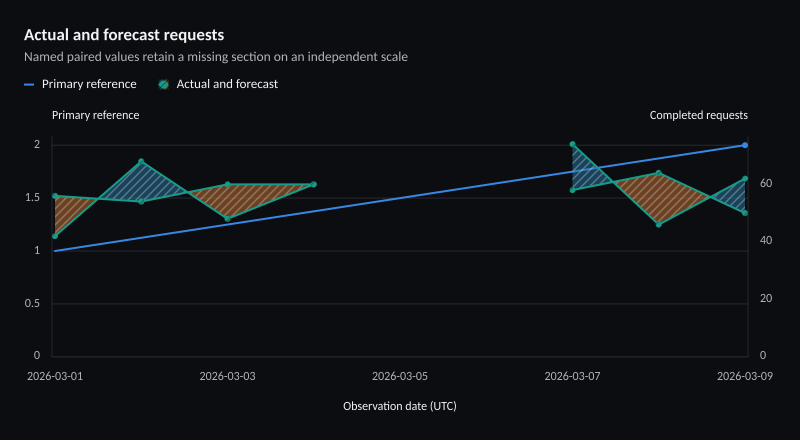Click the blue Primary reference legend line marker
Screen dimensions: 800x440
29,85
